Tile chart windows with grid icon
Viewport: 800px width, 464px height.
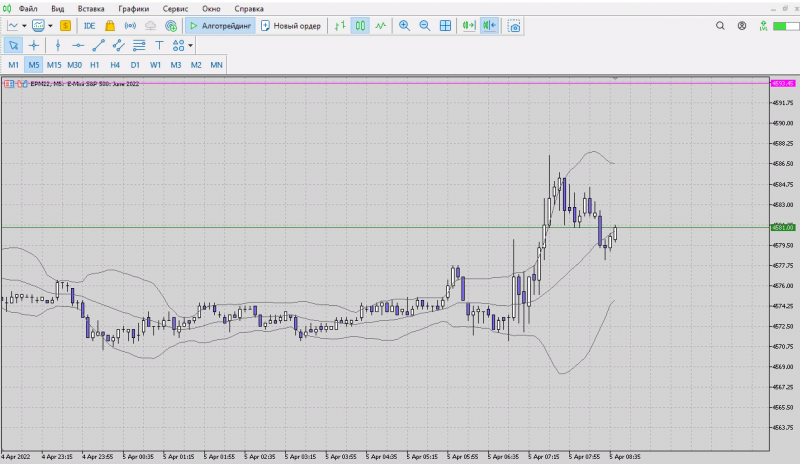coord(445,26)
